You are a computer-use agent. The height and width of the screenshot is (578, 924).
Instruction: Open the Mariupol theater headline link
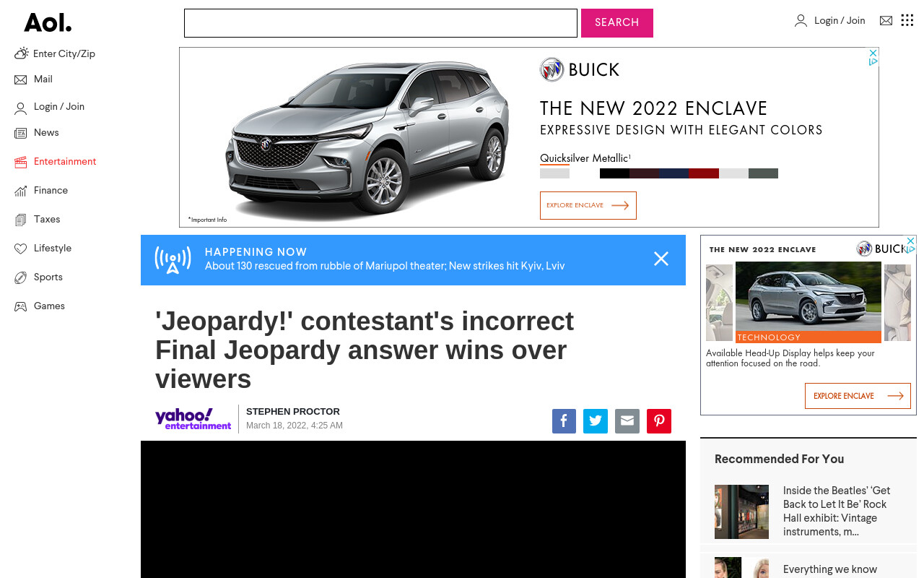click(x=385, y=266)
